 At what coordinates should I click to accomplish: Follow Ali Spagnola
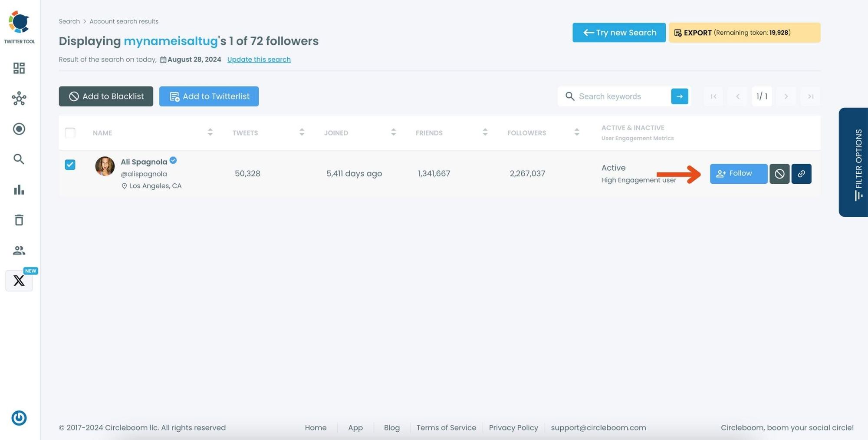(x=739, y=174)
